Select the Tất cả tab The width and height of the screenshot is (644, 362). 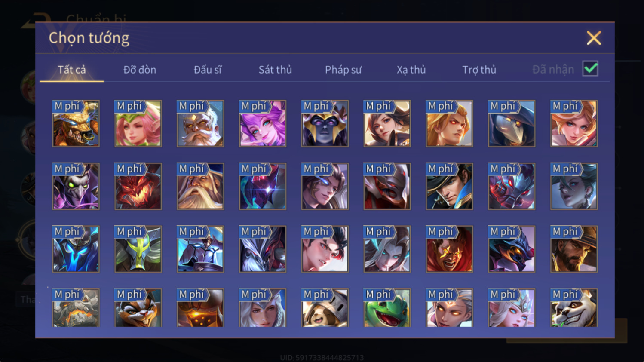pyautogui.click(x=72, y=70)
